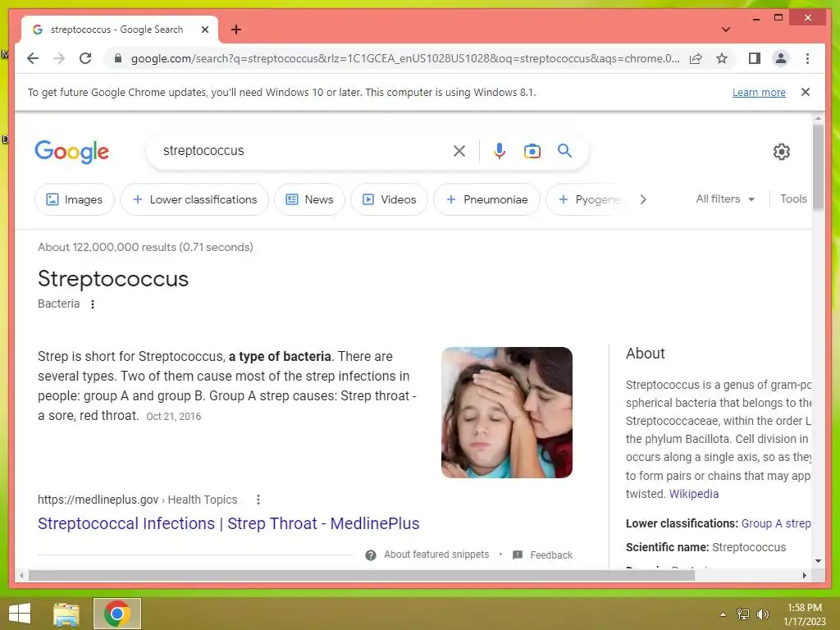Click the Google logo
Viewport: 840px width, 630px height.
[72, 152]
